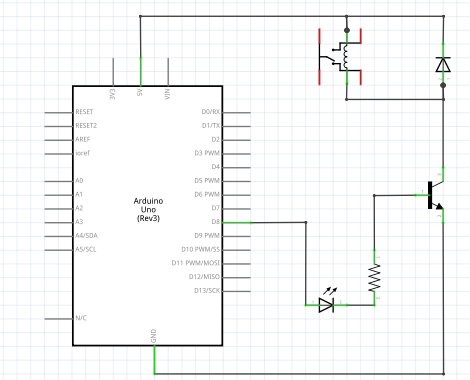Image resolution: width=470 pixels, height=380 pixels.
Task: Select the 3V3 pin
Action: click(x=113, y=72)
